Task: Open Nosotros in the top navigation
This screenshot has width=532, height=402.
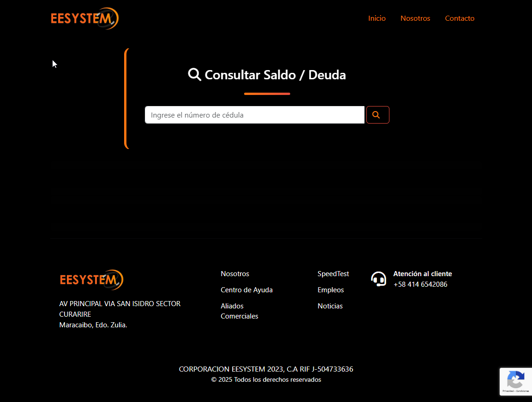Action: [415, 18]
